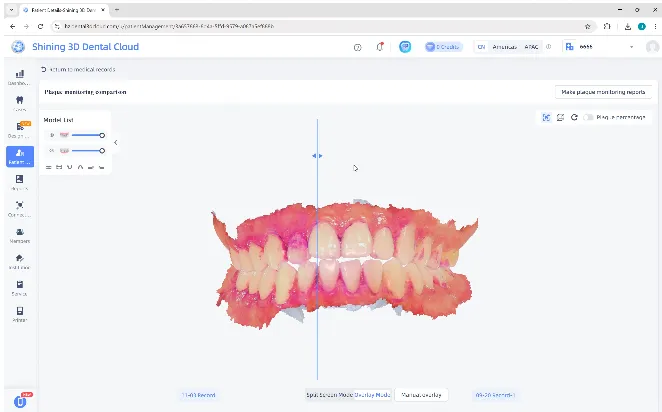Click the help question mark icon

point(358,47)
